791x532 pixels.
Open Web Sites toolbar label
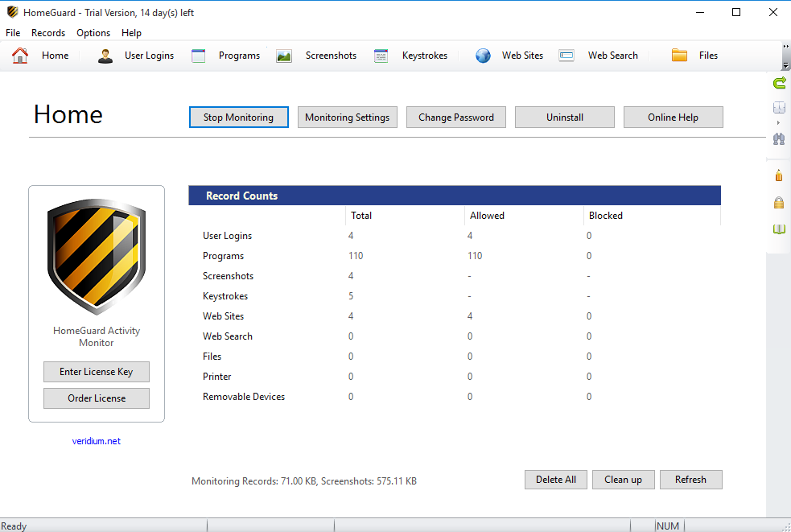522,56
